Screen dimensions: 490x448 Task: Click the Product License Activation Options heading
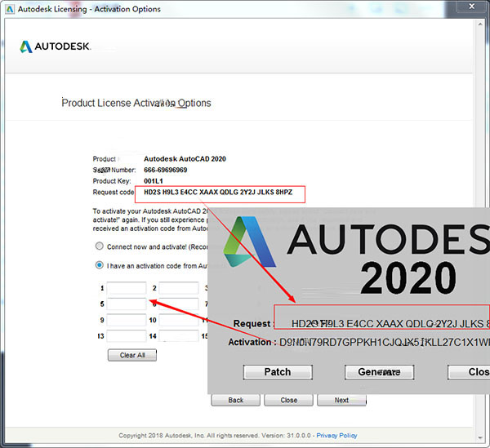pos(136,103)
